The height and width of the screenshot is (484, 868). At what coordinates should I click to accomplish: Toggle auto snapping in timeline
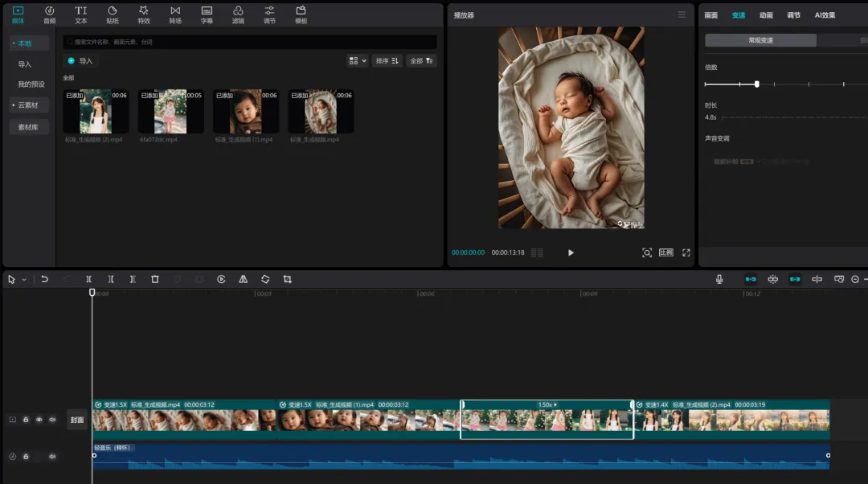pyautogui.click(x=773, y=279)
